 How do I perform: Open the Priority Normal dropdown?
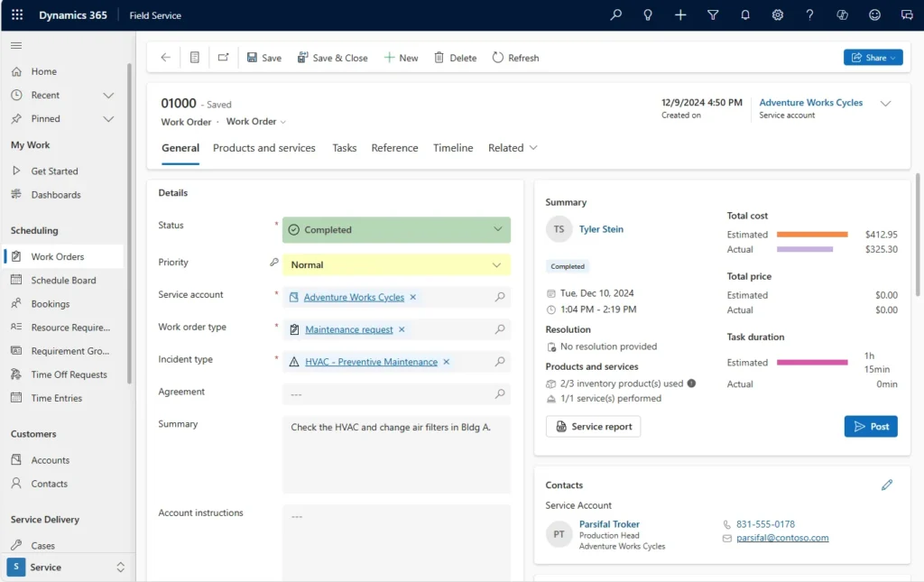click(396, 265)
